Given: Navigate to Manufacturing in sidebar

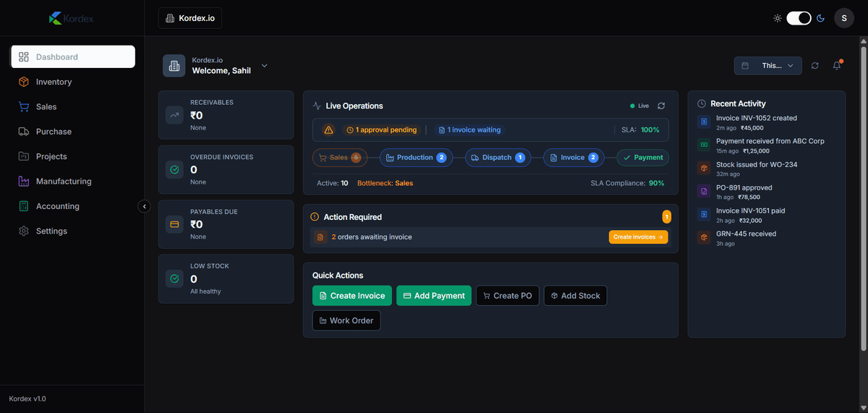Looking at the screenshot, I should pyautogui.click(x=73, y=182).
